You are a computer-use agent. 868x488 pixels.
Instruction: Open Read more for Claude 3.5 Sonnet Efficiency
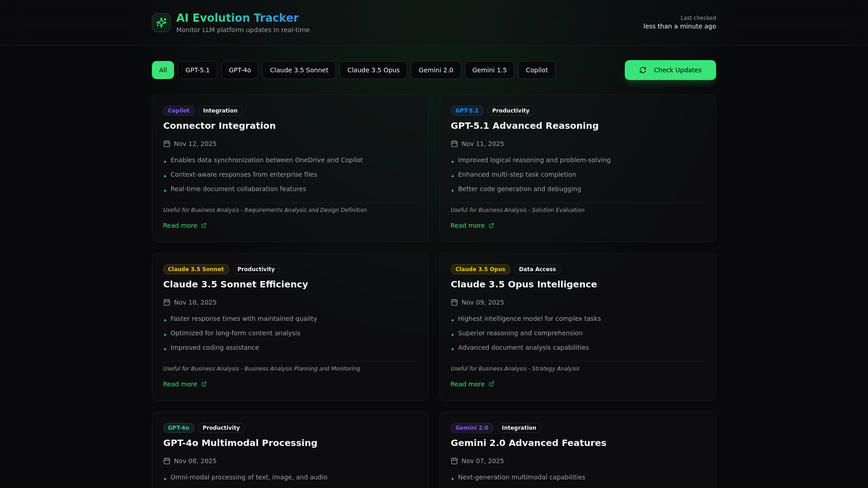click(185, 384)
